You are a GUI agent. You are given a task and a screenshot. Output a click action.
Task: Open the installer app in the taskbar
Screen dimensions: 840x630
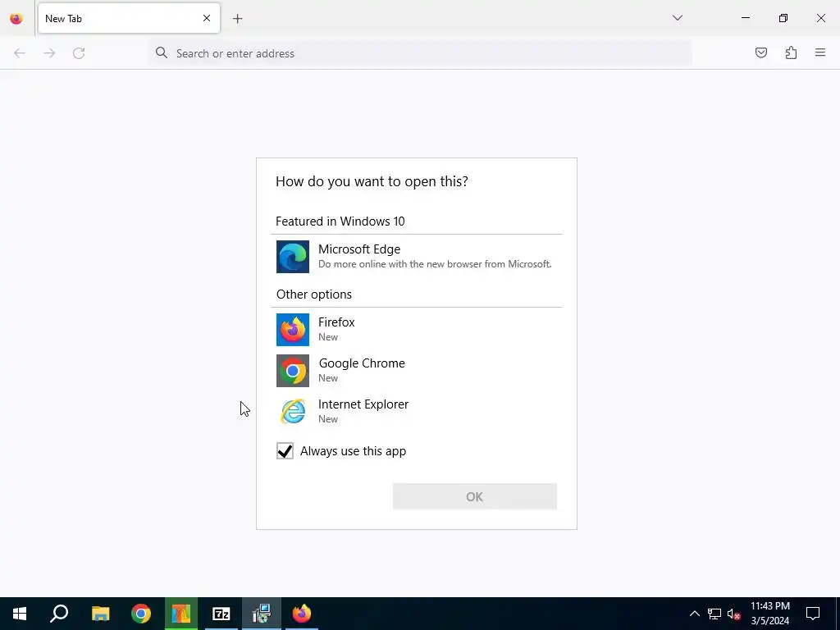coord(262,614)
